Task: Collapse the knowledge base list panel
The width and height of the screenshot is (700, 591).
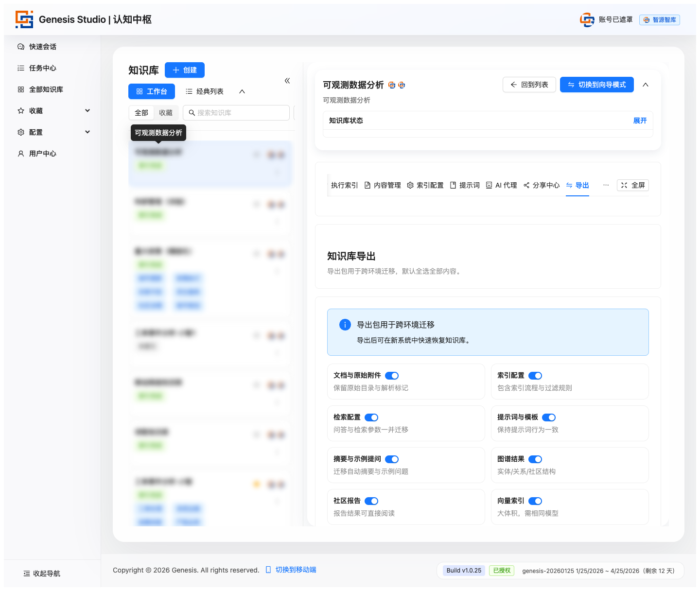Action: pos(287,81)
